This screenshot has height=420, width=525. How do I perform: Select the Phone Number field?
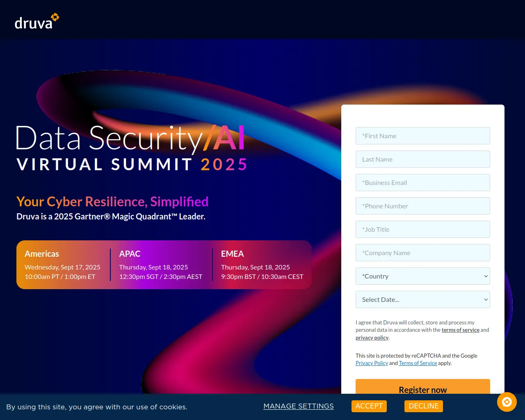pyautogui.click(x=422, y=206)
